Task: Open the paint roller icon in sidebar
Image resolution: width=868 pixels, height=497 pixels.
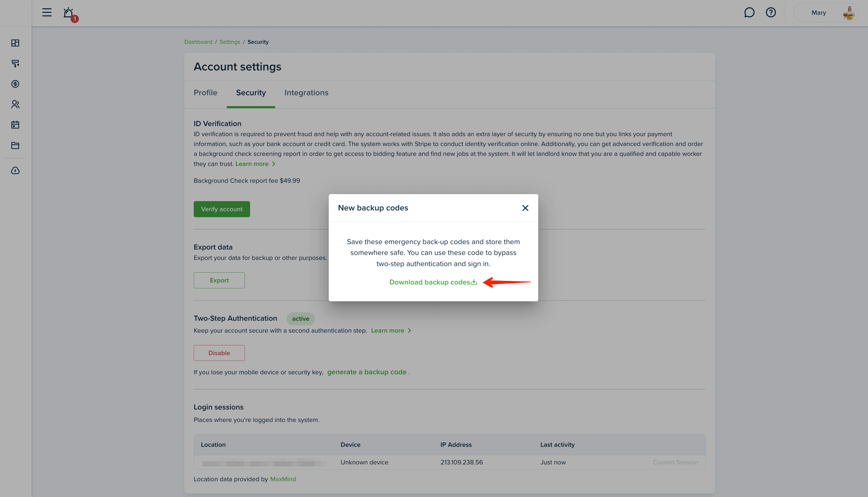Action: [15, 63]
